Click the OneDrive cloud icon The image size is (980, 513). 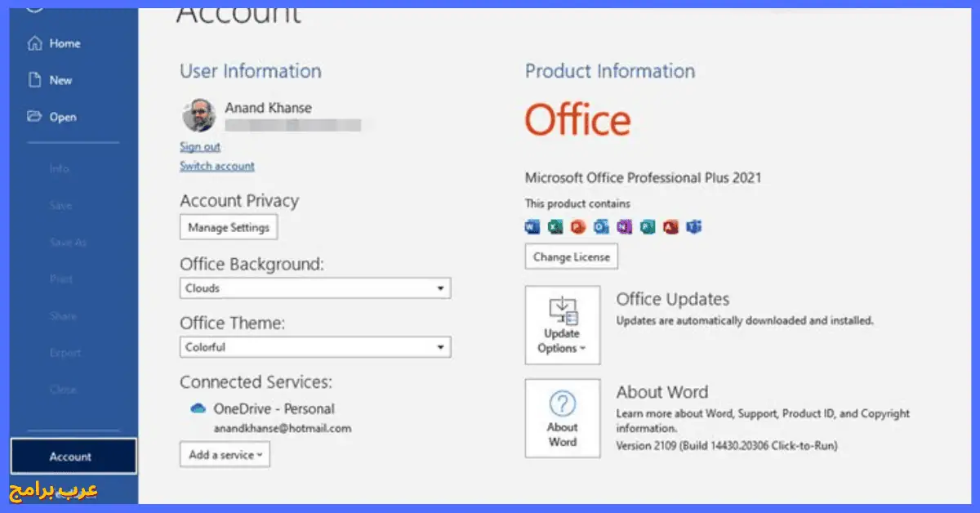[x=197, y=408]
